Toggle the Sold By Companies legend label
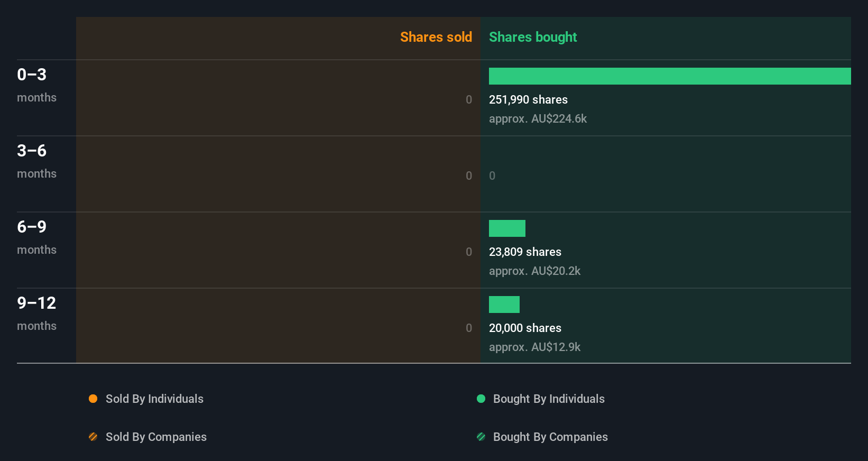Screen dimensions: 868x461 pos(156,437)
